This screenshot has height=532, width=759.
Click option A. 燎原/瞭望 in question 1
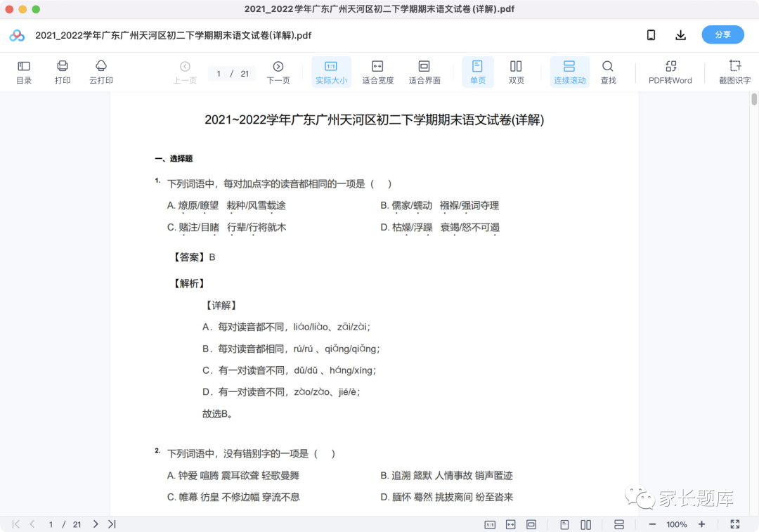tap(226, 206)
